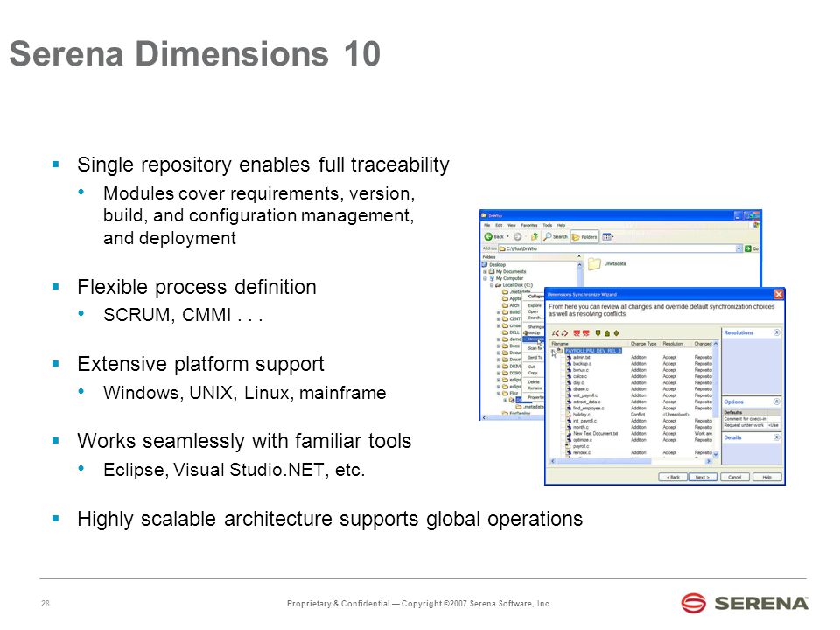Click the < Back button in the wizard
The width and height of the screenshot is (840, 630).
(673, 477)
